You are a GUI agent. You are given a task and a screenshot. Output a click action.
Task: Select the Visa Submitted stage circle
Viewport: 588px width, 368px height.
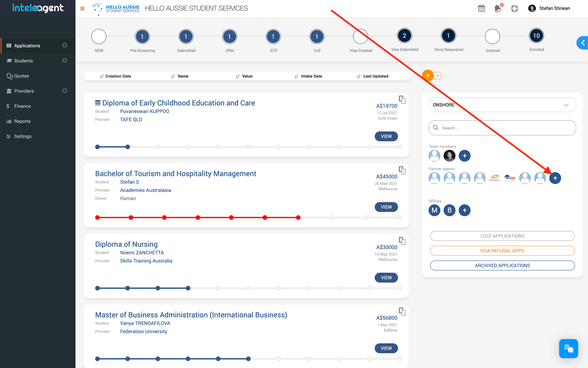[x=404, y=36]
